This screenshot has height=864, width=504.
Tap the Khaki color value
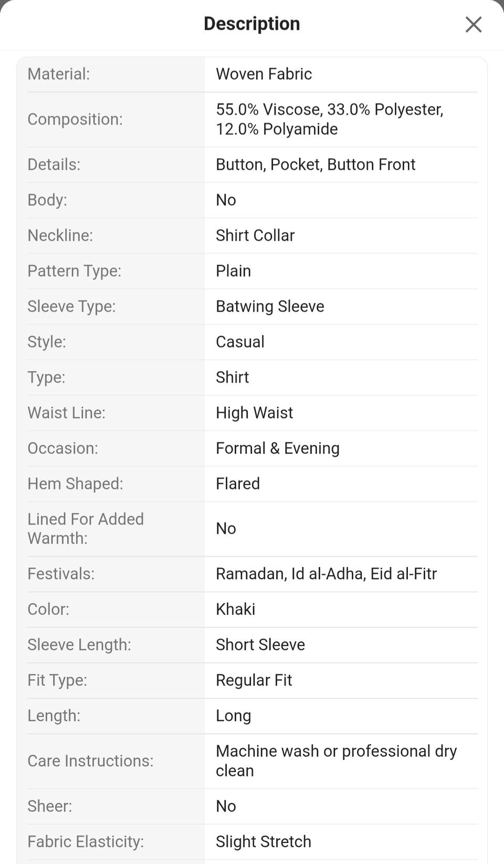click(x=235, y=609)
